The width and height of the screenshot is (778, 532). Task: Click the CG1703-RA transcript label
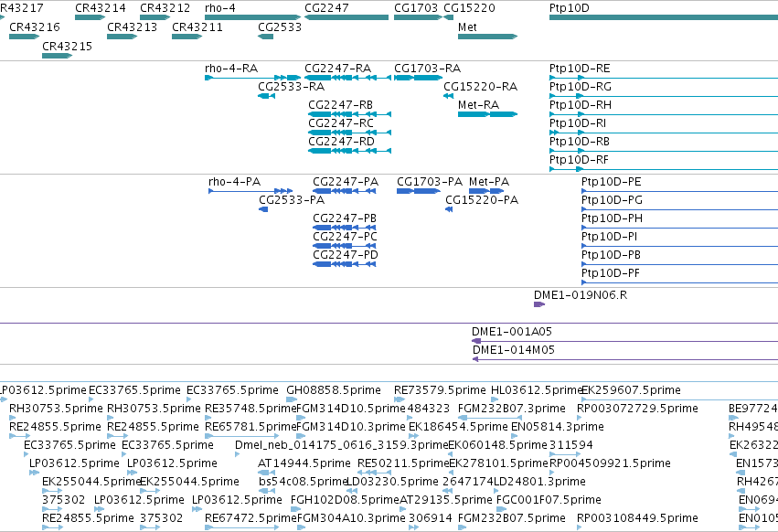point(427,69)
